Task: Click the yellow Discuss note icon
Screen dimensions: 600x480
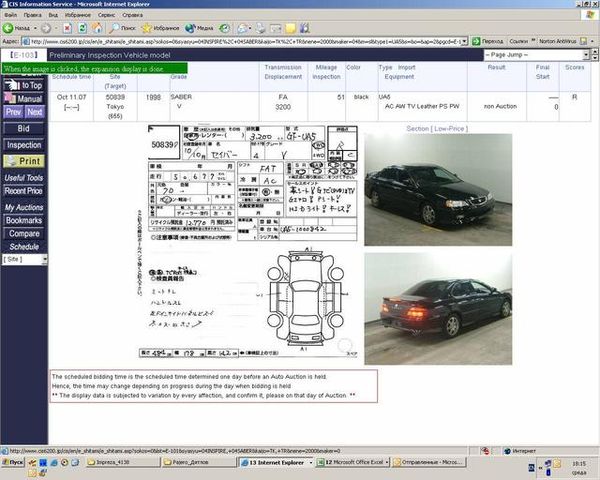Action: coord(290,28)
